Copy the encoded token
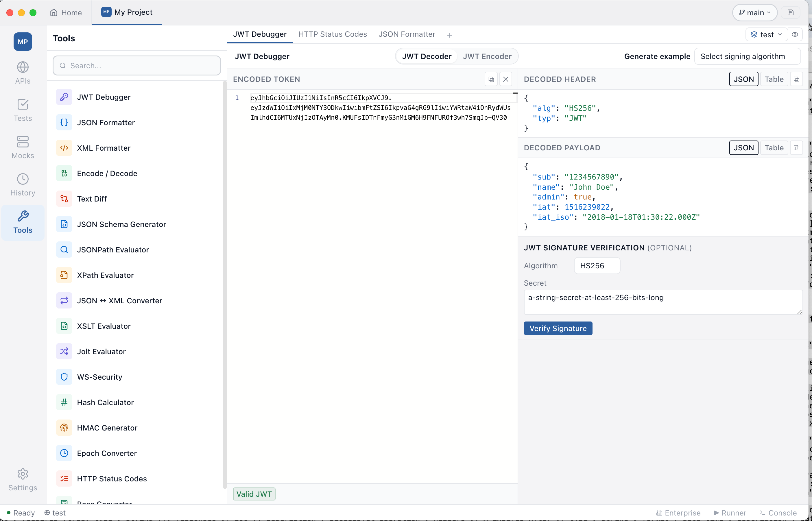 pos(491,79)
